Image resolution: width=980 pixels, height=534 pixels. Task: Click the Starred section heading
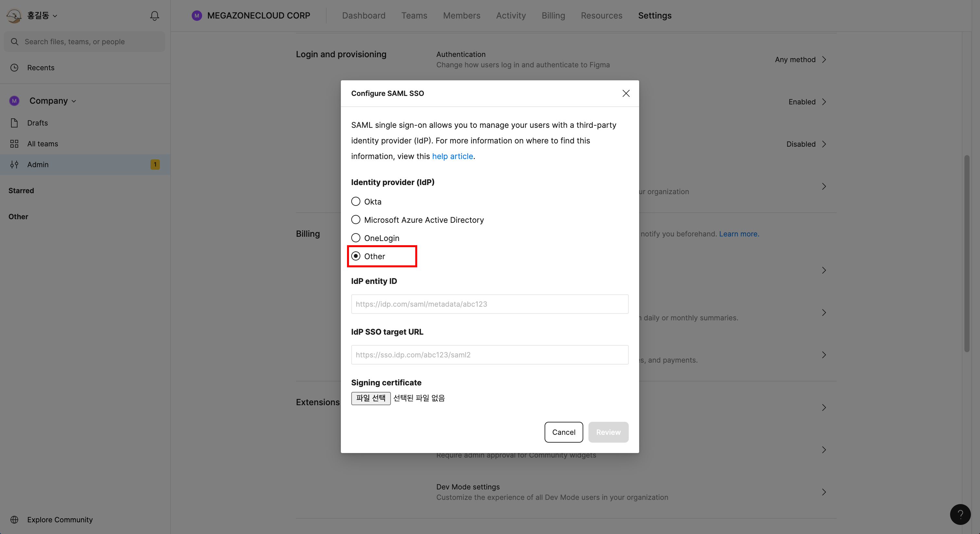pyautogui.click(x=21, y=191)
